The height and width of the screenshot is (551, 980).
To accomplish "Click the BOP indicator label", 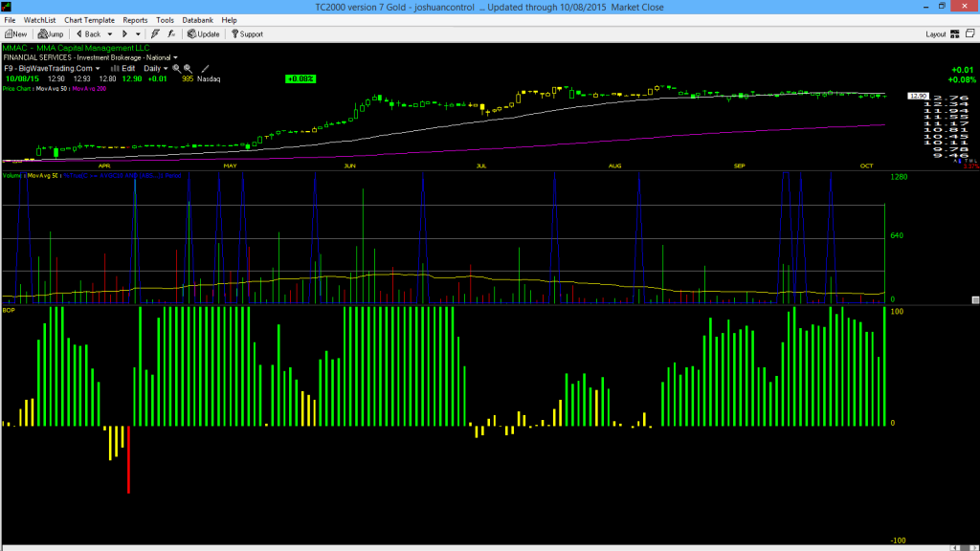I will coord(9,311).
